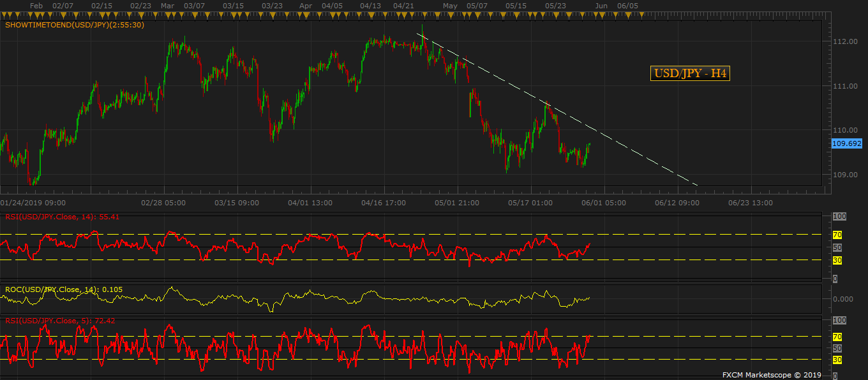Click the 100 level in RSI 5 panel
This screenshot has height=380, width=868.
[839, 321]
